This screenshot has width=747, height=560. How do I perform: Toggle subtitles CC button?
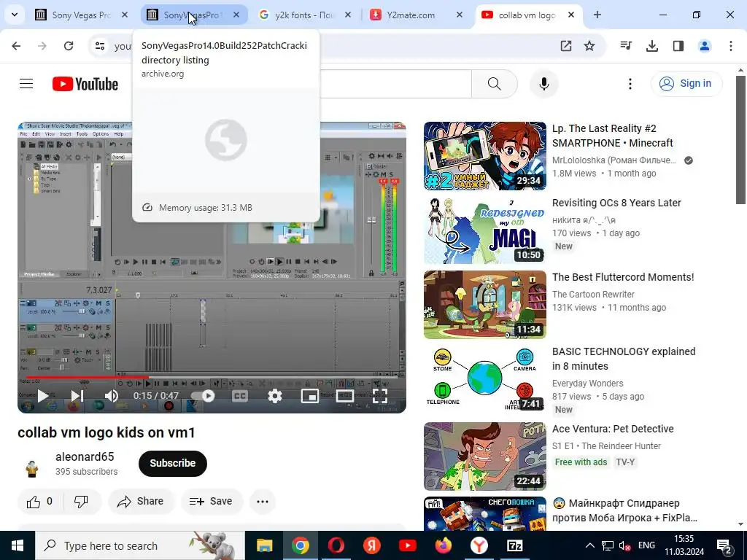(239, 396)
